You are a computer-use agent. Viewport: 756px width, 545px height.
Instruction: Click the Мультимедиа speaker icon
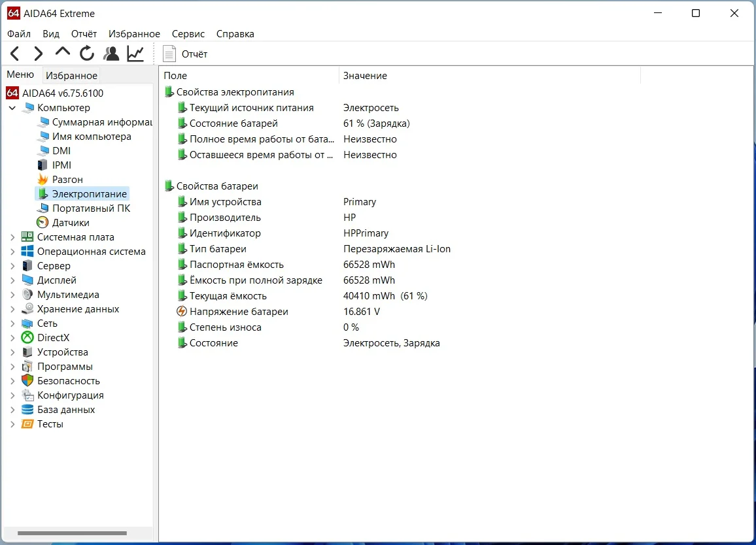tap(27, 295)
